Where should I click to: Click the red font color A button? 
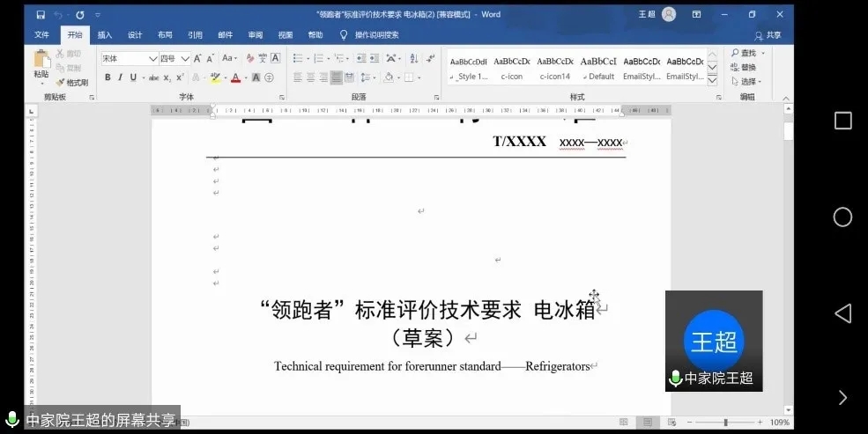coord(234,77)
